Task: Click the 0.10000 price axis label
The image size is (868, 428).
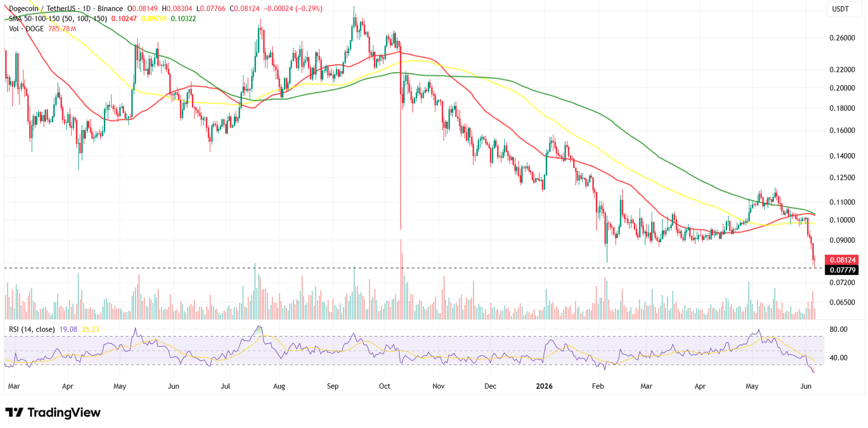Action: (x=842, y=220)
